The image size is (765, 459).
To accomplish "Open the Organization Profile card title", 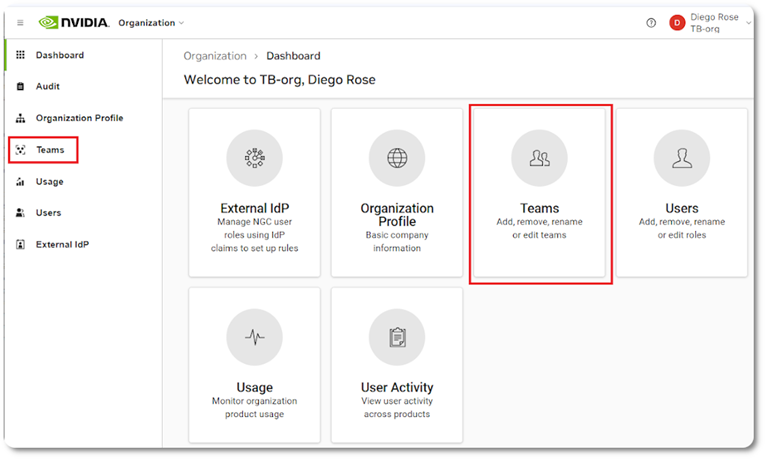I will click(x=397, y=215).
